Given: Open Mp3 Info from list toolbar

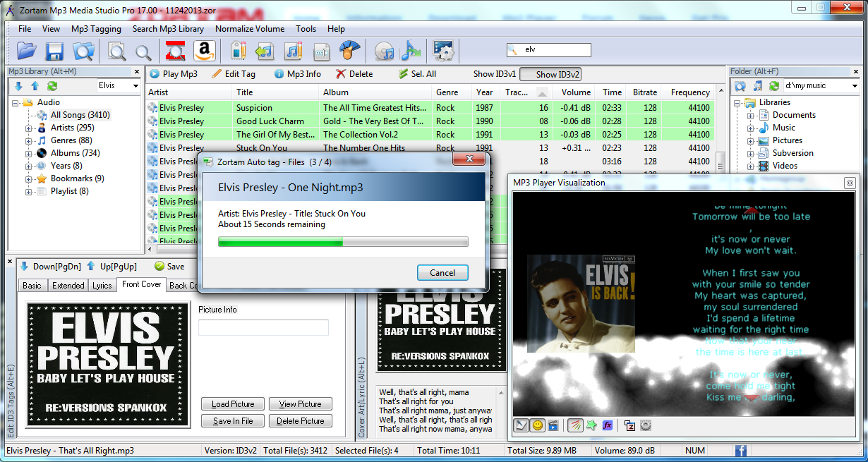Looking at the screenshot, I should click(298, 74).
